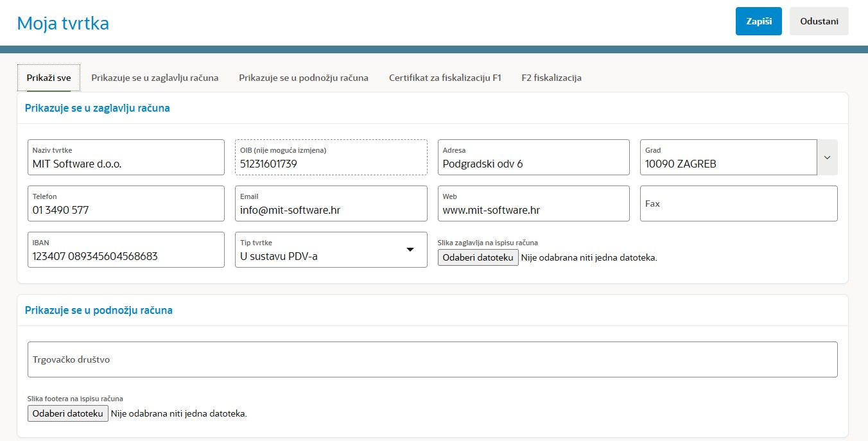Click the Zapiši save button
Image resolution: width=868 pixels, height=441 pixels.
click(x=758, y=21)
